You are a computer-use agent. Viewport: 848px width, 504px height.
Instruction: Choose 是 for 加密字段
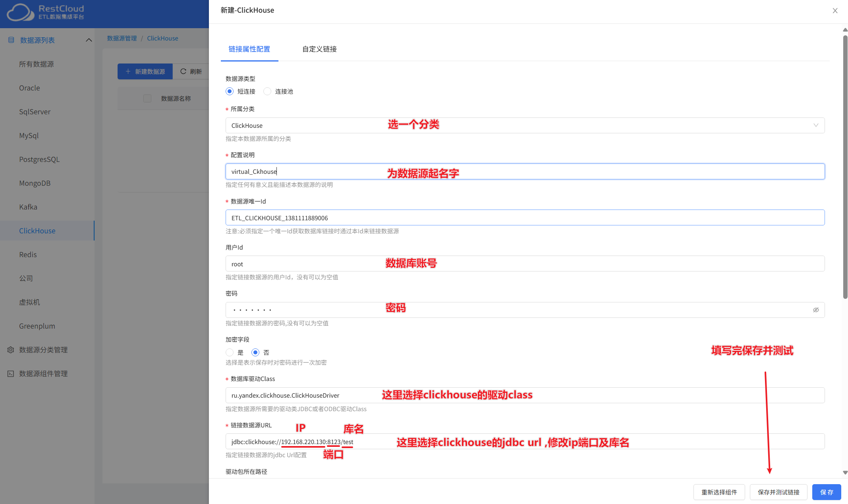pos(230,352)
